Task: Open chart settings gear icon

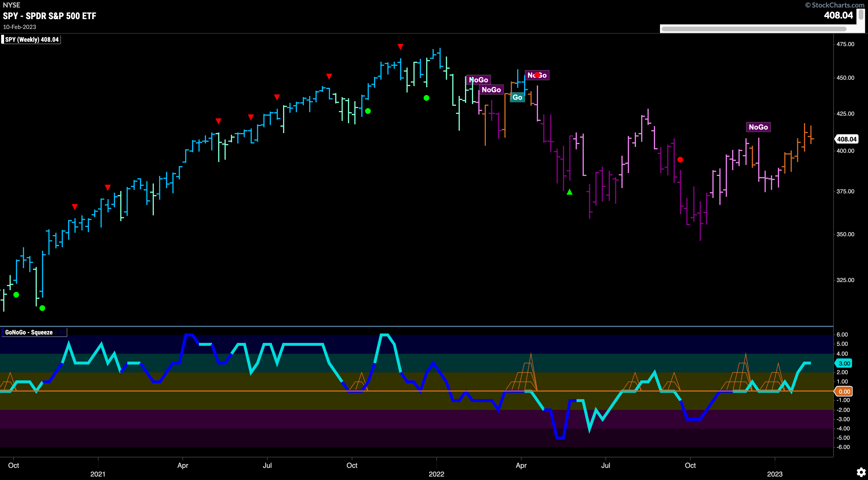Action: point(861,472)
